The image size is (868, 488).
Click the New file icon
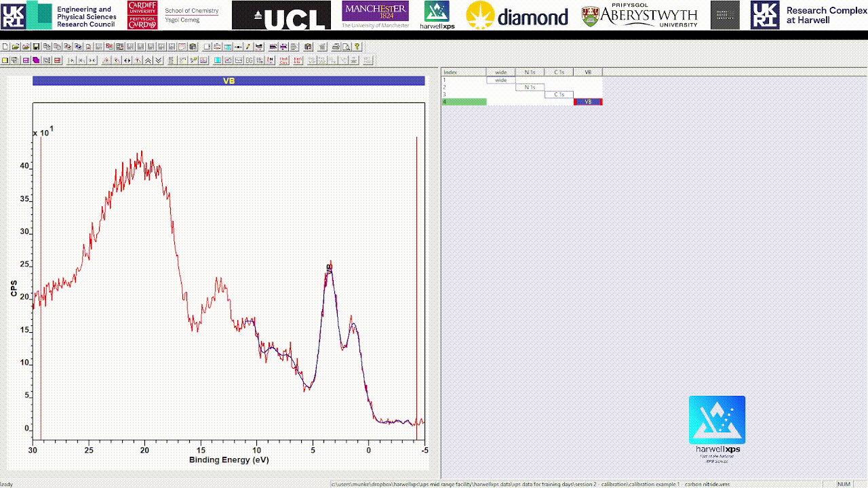coord(5,47)
